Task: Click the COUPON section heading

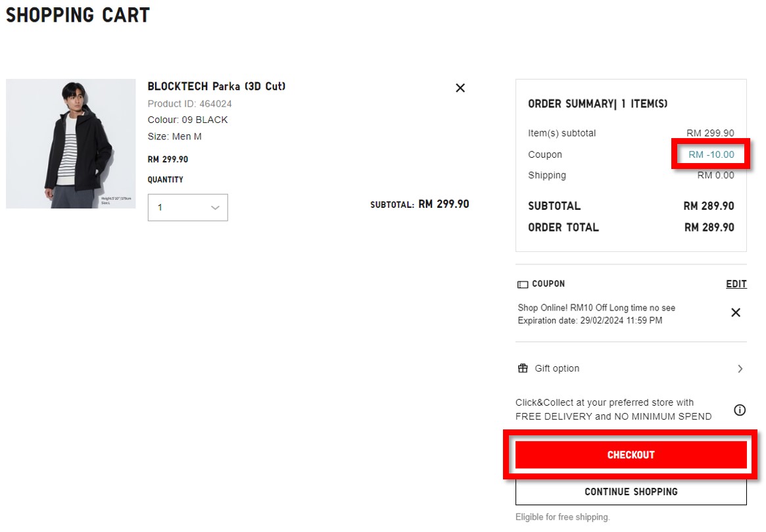Action: click(x=548, y=284)
